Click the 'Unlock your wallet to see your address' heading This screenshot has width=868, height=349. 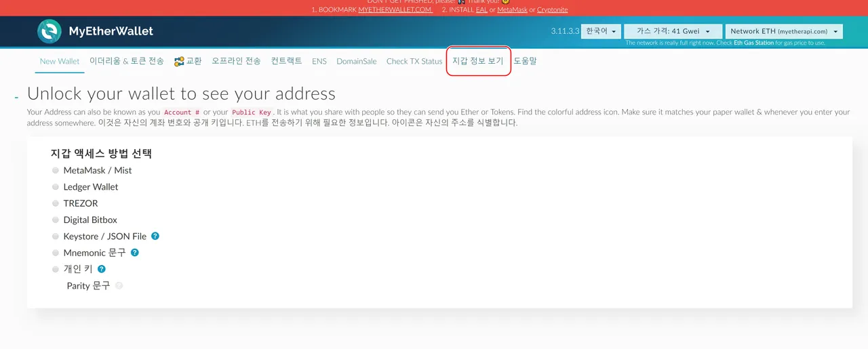point(181,94)
